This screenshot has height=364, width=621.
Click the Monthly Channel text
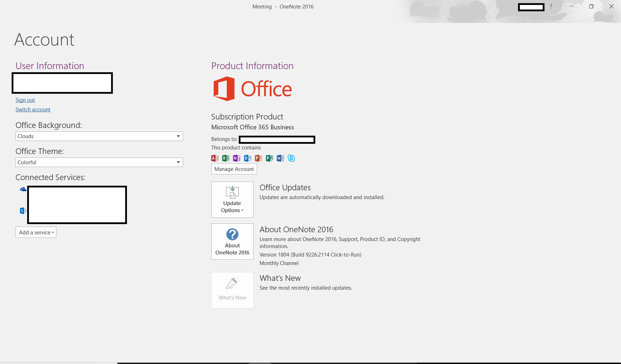[279, 263]
